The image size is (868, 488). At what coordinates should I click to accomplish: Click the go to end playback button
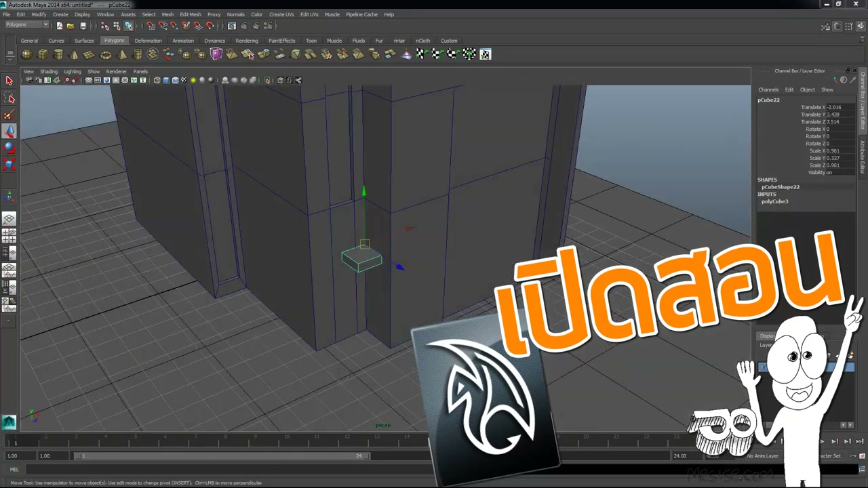(860, 441)
